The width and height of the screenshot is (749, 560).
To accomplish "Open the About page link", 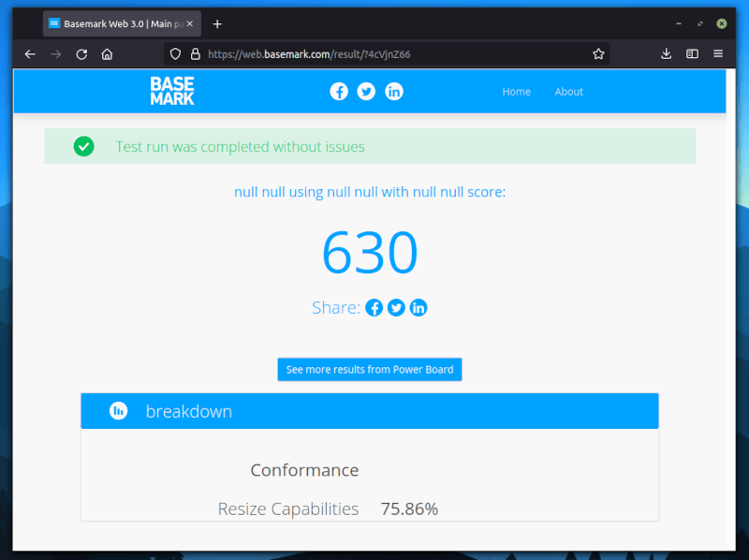I will click(568, 92).
